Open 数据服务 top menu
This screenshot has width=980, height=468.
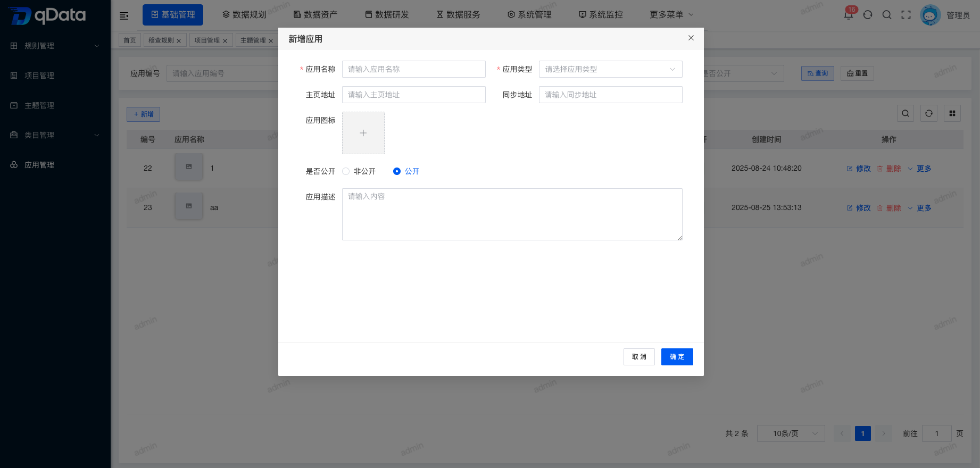pos(458,15)
